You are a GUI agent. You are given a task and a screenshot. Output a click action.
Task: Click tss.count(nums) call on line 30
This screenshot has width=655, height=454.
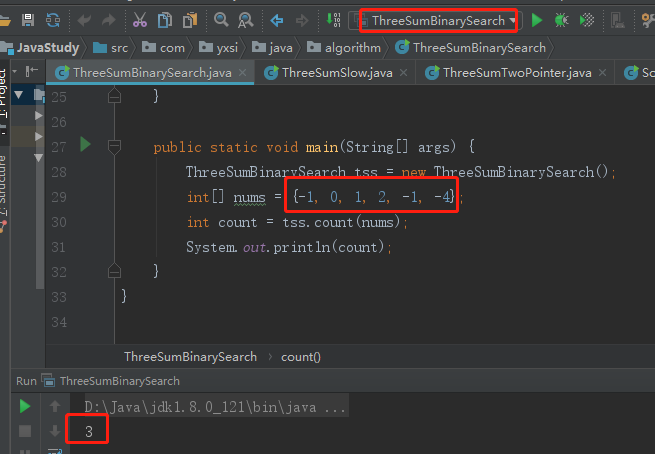click(x=341, y=222)
